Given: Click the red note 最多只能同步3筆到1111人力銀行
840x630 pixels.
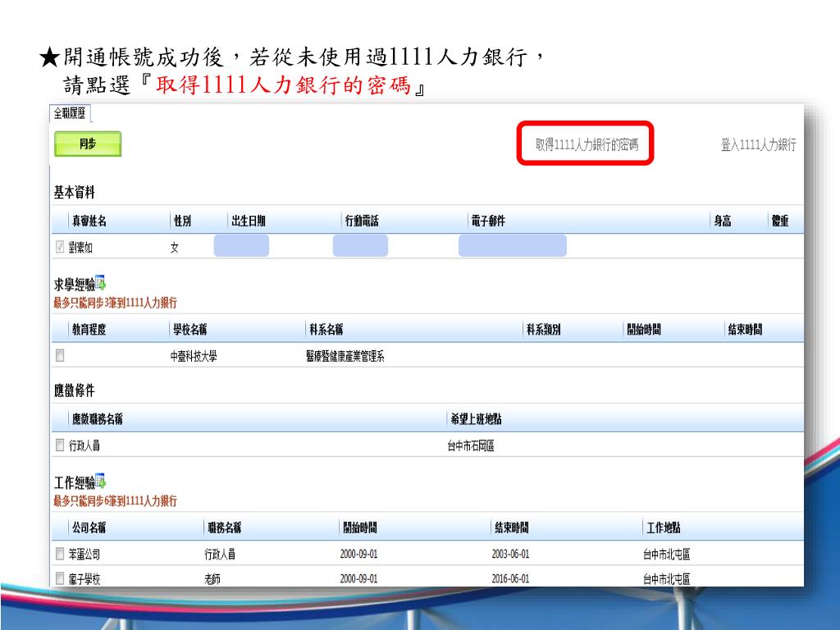Looking at the screenshot, I should tap(115, 303).
